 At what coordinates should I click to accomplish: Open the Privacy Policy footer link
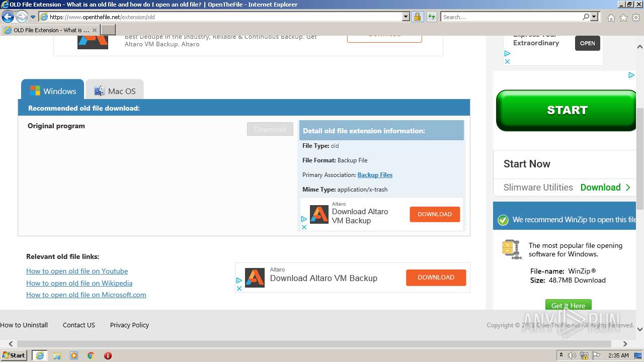129,325
